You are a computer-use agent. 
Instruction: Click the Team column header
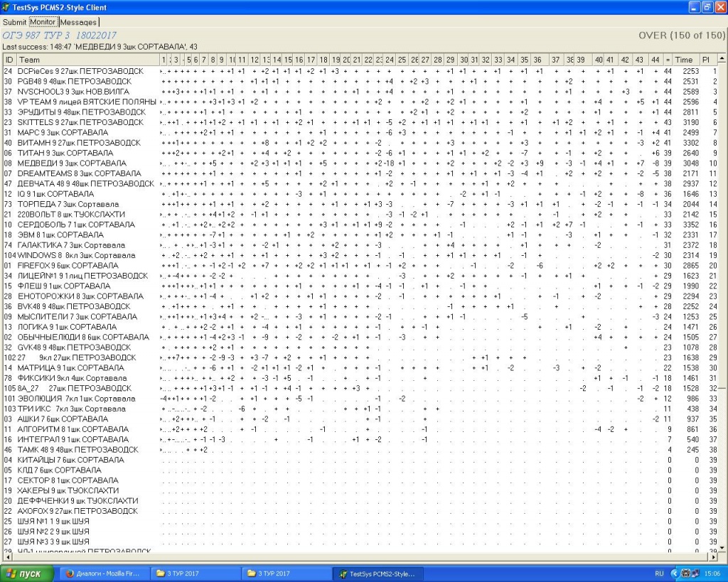(87, 60)
